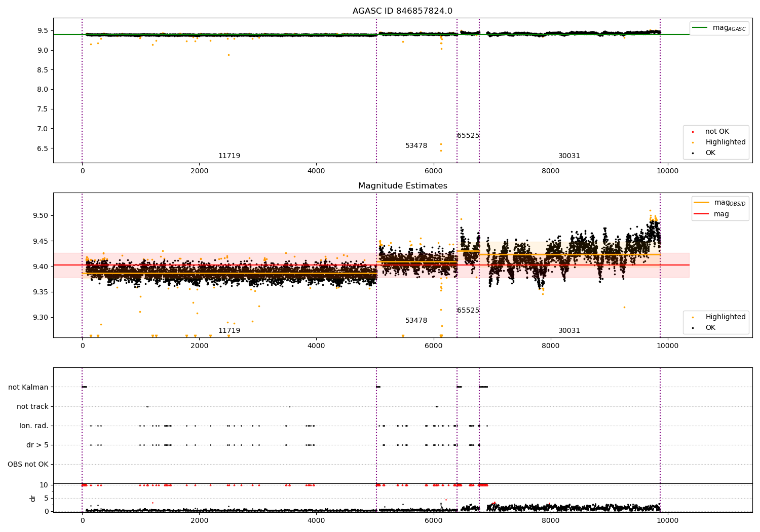Click the "dr > 5" row label
The width and height of the screenshot is (760, 532).
(x=37, y=445)
